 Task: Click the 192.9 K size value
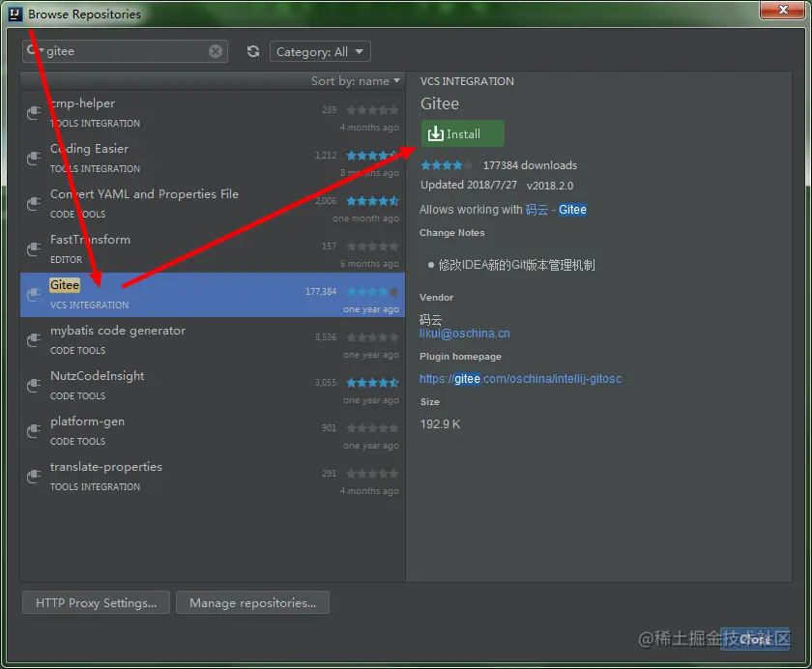coord(440,424)
